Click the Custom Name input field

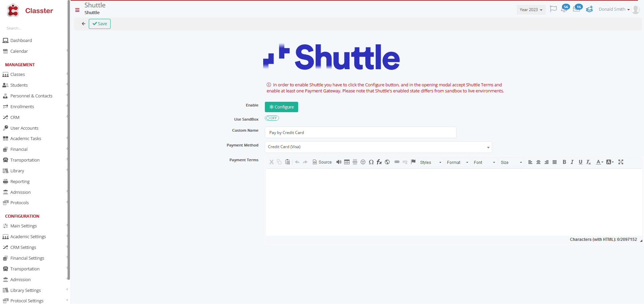click(x=361, y=132)
